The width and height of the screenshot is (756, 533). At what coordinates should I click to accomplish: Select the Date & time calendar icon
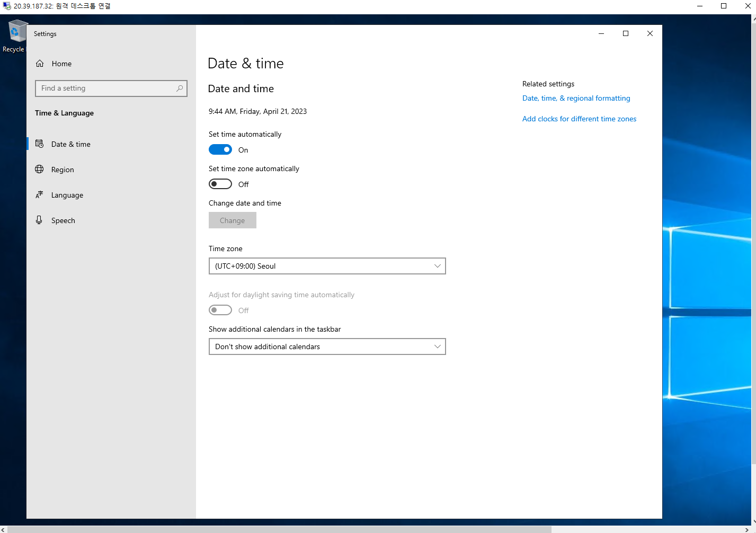39,144
